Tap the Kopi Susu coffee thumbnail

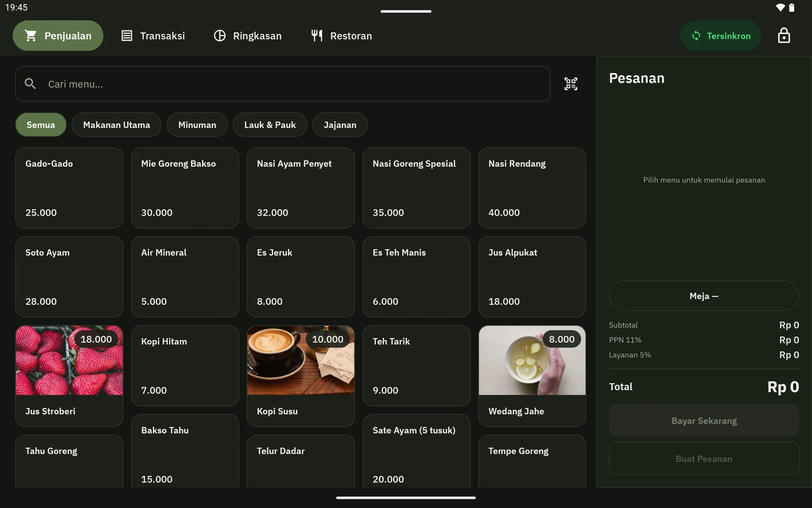point(301,360)
